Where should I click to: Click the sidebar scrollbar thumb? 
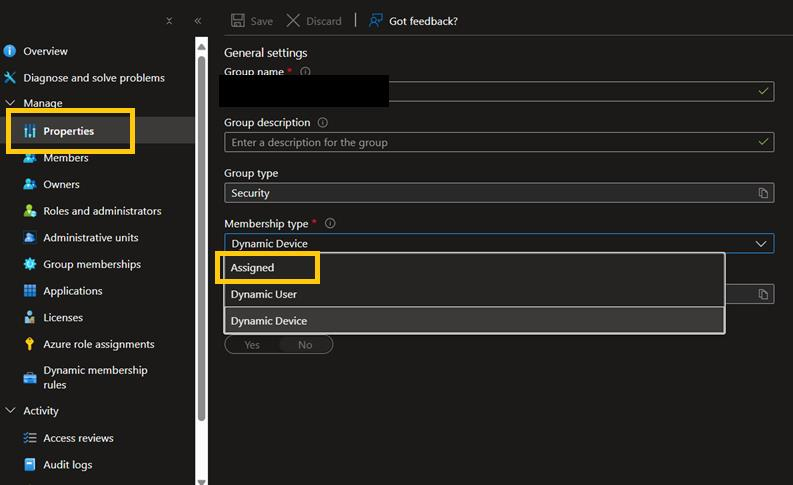pos(201,238)
